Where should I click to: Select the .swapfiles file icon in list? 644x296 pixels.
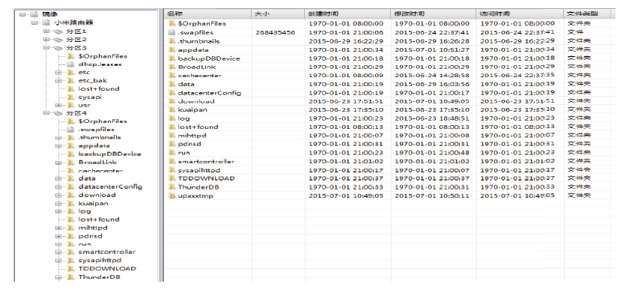[x=172, y=32]
